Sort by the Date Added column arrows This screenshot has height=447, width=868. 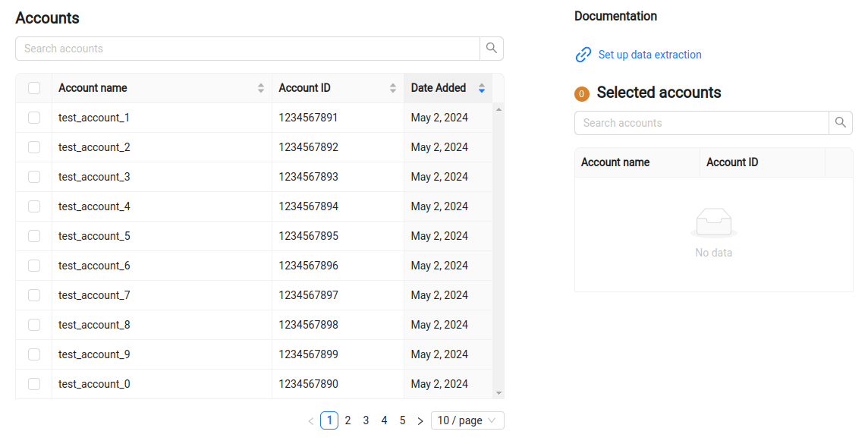tap(481, 87)
